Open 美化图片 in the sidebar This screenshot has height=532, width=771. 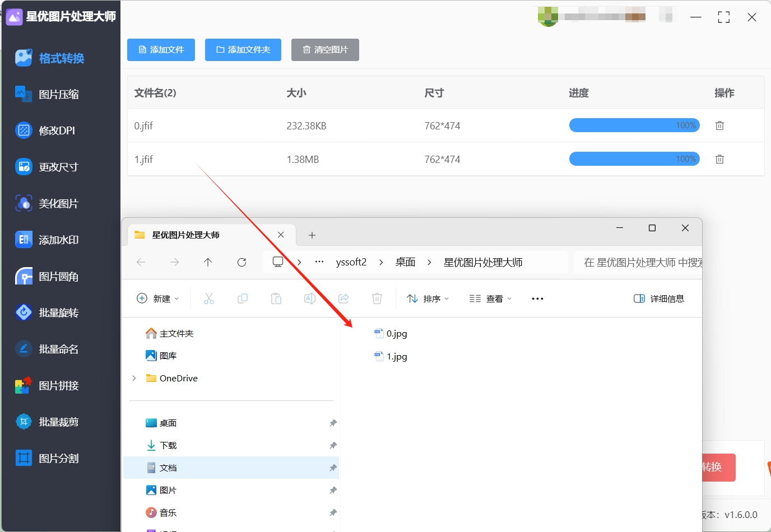pos(47,204)
